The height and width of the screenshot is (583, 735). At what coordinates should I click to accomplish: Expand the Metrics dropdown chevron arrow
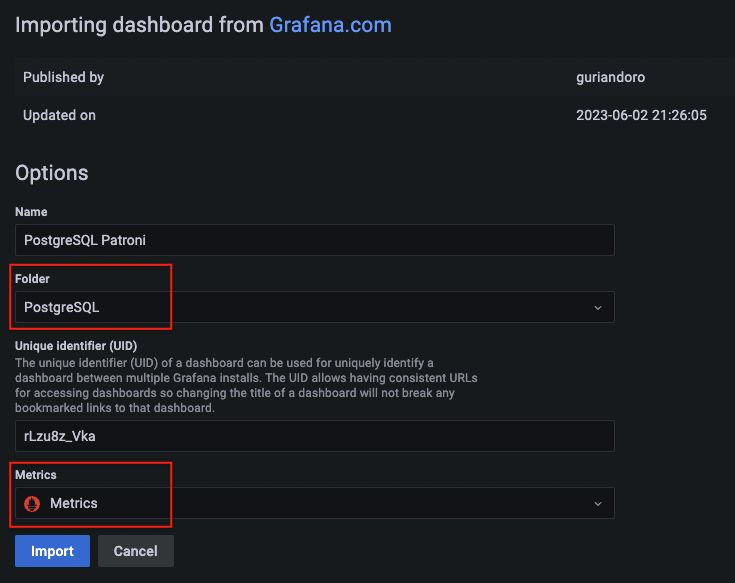point(598,504)
